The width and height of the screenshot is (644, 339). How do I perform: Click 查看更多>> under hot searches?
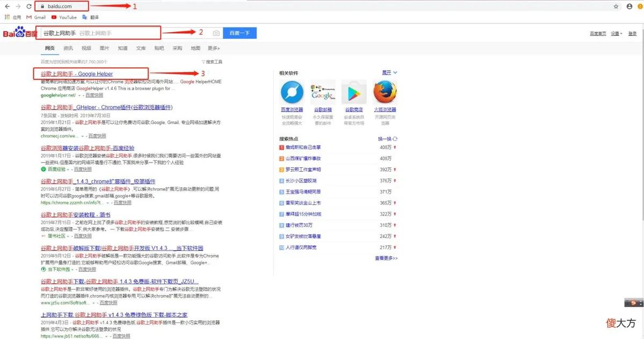pos(386,258)
